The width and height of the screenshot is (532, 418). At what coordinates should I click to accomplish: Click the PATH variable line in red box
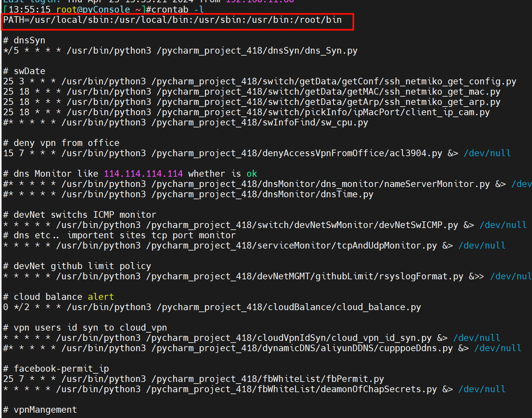[x=172, y=20]
